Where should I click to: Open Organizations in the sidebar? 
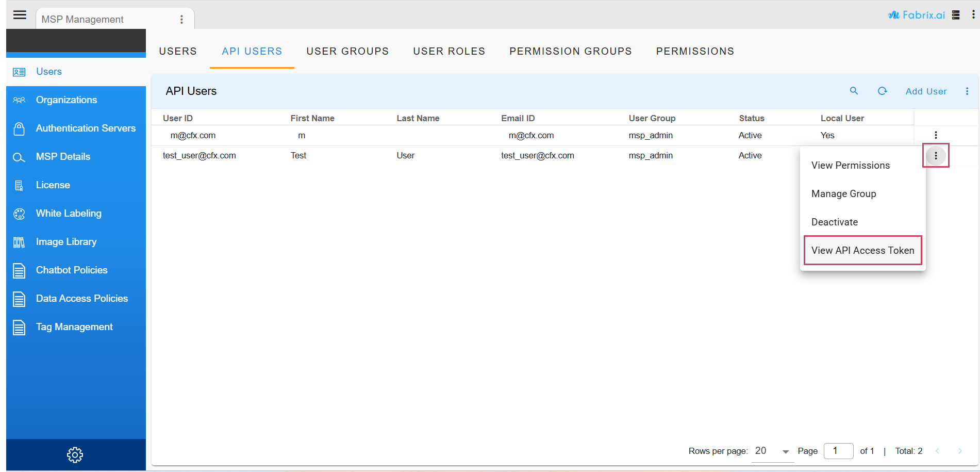[66, 100]
